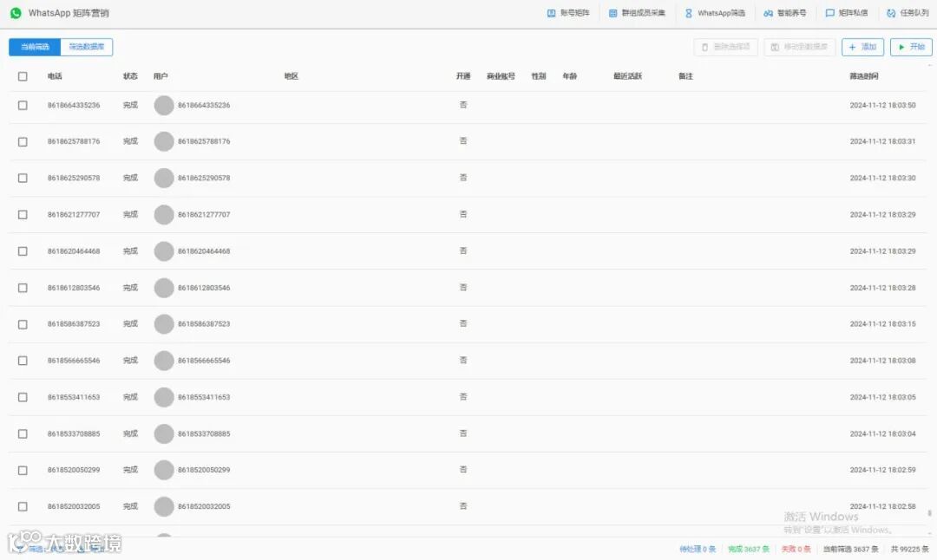Image resolution: width=937 pixels, height=560 pixels.
Task: Click the 状态 column header
Action: click(130, 76)
